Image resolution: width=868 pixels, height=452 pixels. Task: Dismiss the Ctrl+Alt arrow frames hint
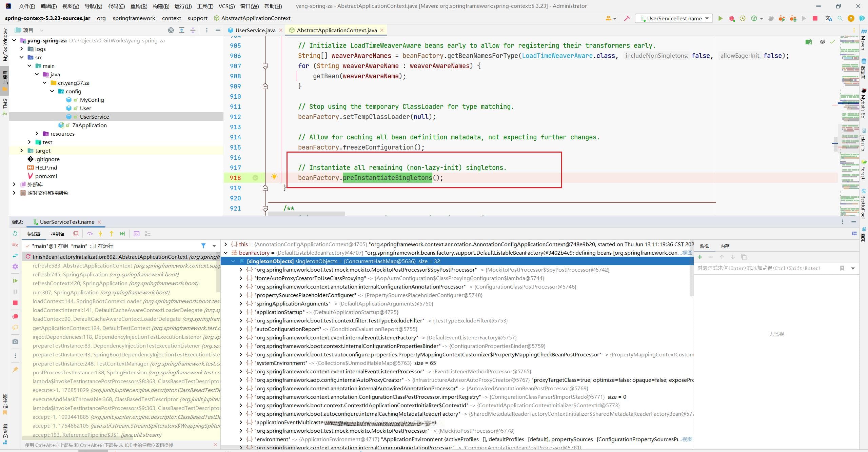[x=215, y=445]
